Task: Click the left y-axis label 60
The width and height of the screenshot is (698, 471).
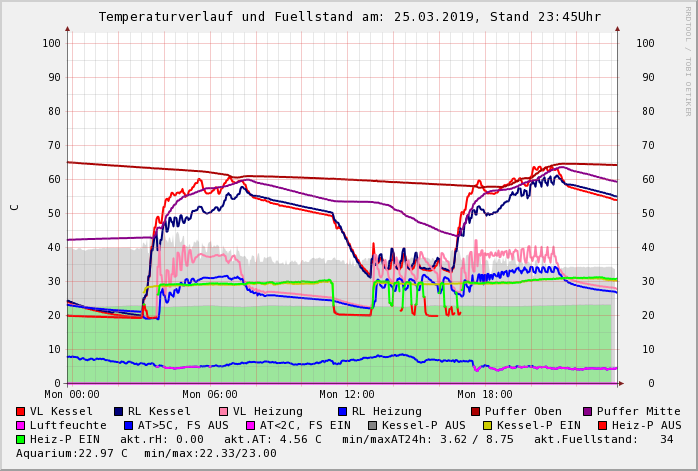Action: point(55,179)
